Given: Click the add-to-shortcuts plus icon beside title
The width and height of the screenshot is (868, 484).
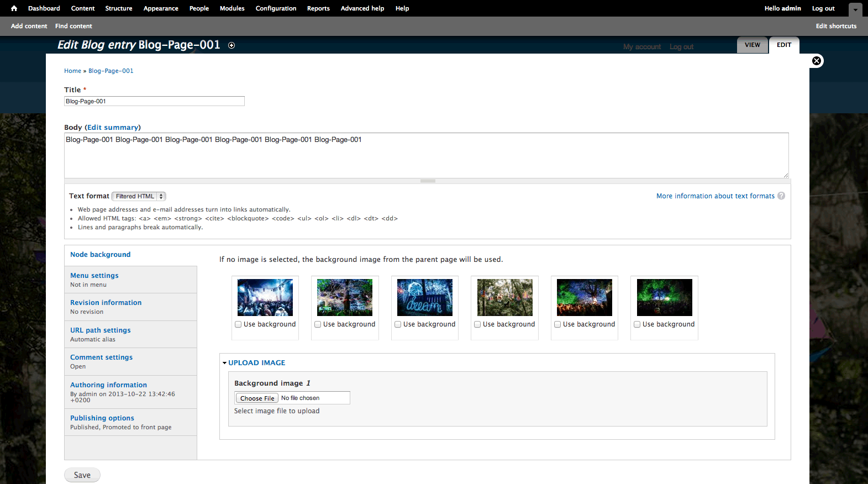Looking at the screenshot, I should pos(232,45).
